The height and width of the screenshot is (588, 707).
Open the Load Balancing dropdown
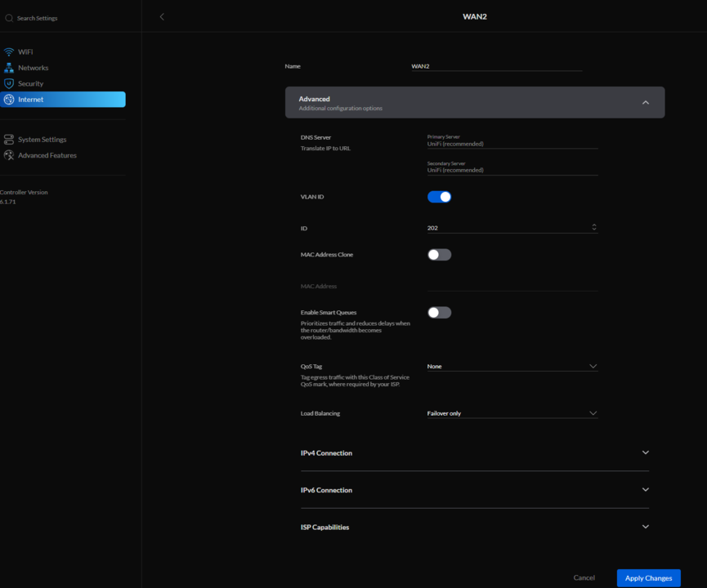[512, 413]
